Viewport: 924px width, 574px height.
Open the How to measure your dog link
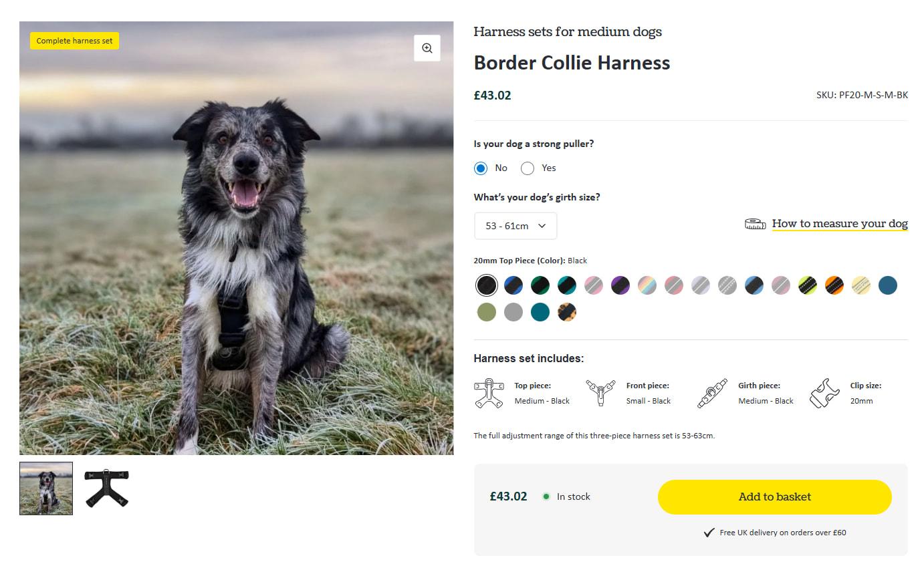tap(839, 223)
